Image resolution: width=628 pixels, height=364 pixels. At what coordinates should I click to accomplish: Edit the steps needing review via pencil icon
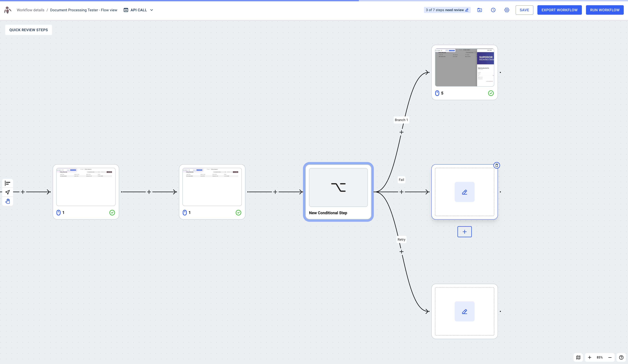pyautogui.click(x=467, y=10)
